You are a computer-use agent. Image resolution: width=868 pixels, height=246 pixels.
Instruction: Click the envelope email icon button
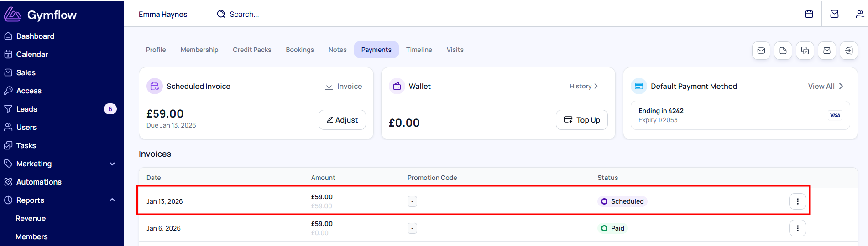coord(761,51)
